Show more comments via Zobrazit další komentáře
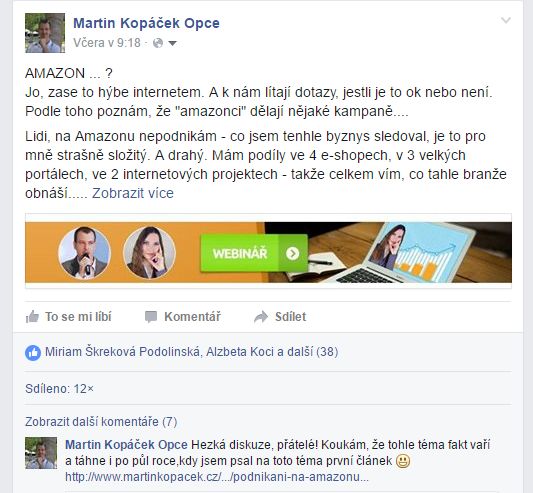533x493 pixels. pos(101,422)
